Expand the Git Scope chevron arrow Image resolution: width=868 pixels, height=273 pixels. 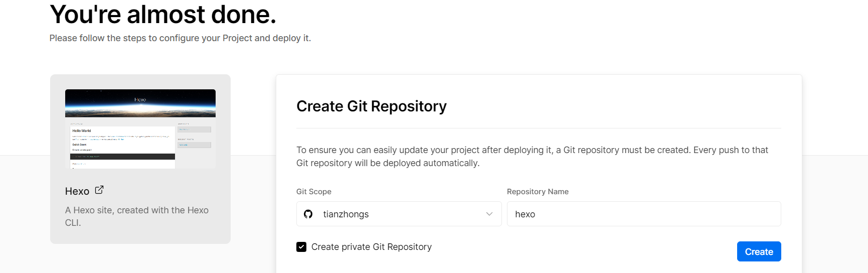tap(489, 214)
